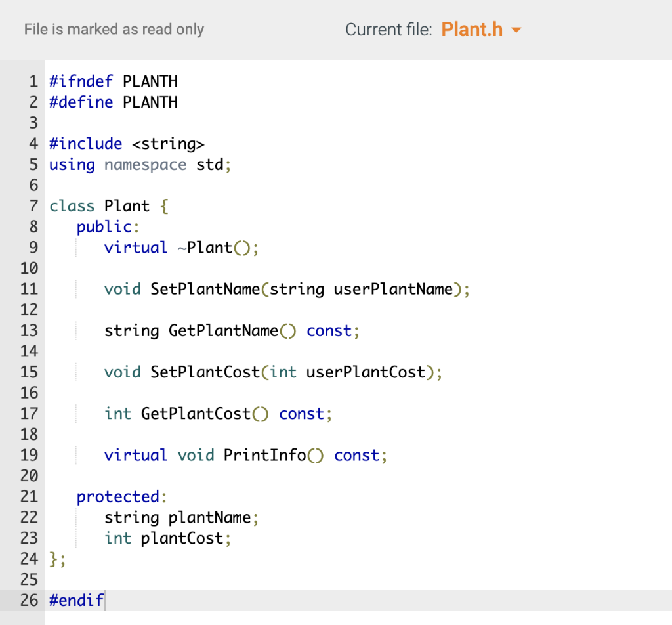This screenshot has width=672, height=625.
Task: Open the Current file dropdown
Action: (x=481, y=30)
